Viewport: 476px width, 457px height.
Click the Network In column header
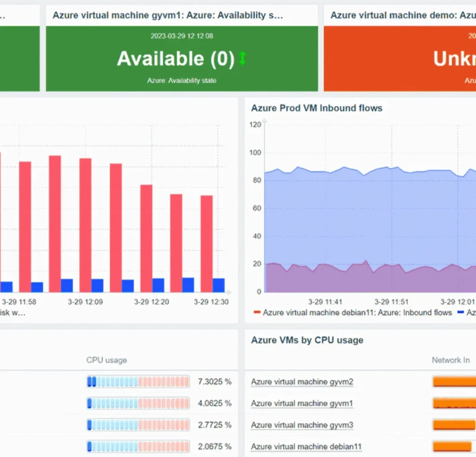coord(450,360)
